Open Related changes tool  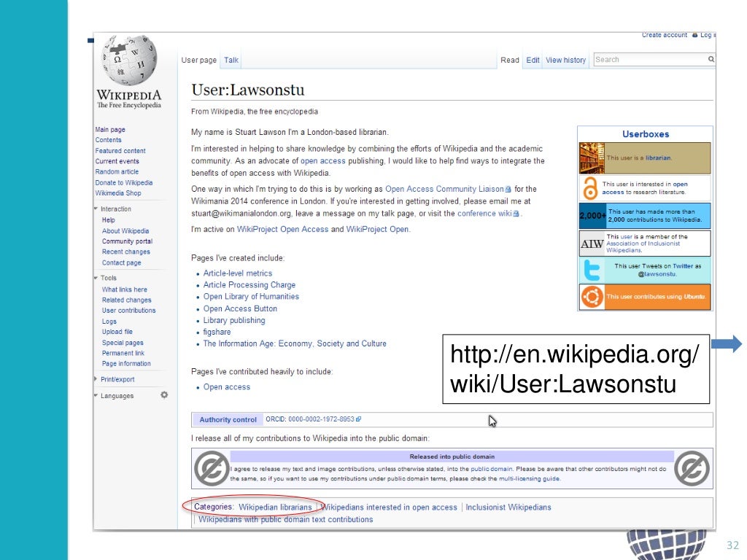pos(126,300)
